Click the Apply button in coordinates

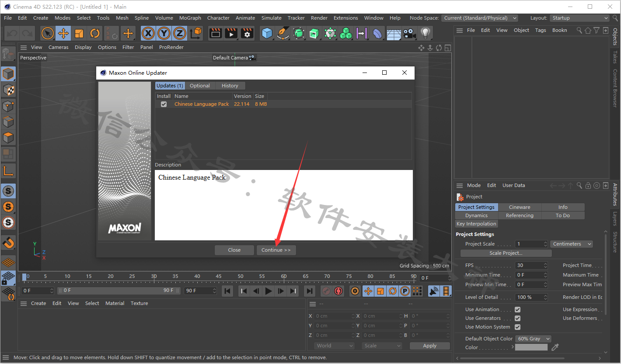(x=430, y=346)
